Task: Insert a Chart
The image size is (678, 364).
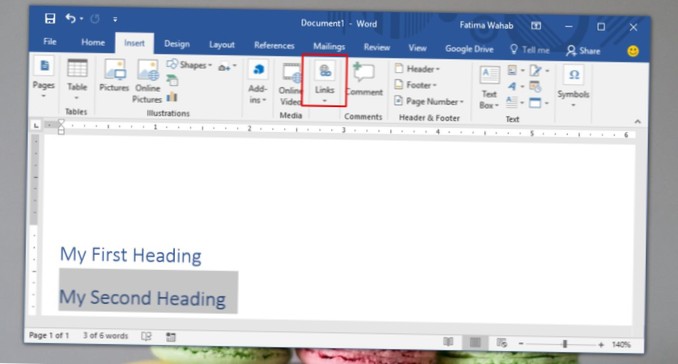Action: 172,96
